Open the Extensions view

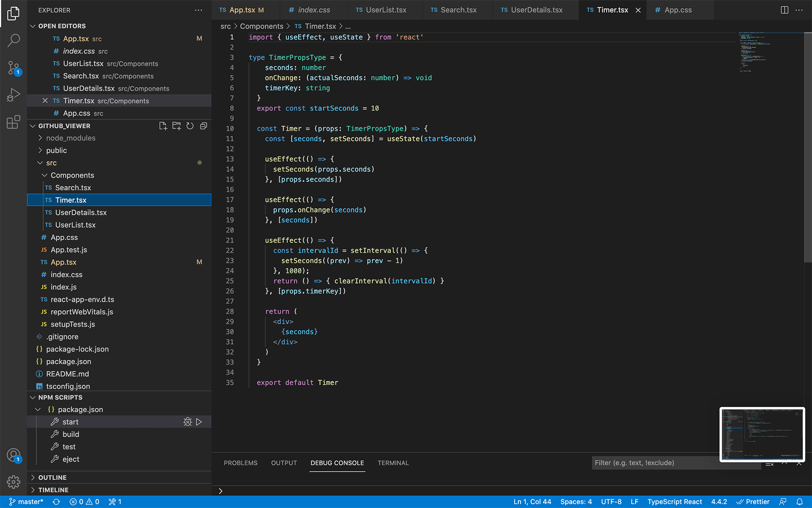(14, 122)
